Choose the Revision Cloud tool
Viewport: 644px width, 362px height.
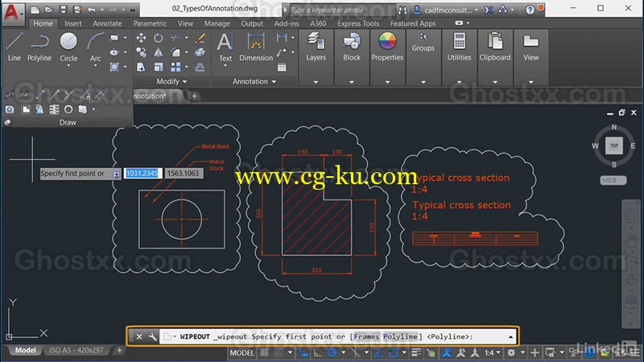coord(83,109)
